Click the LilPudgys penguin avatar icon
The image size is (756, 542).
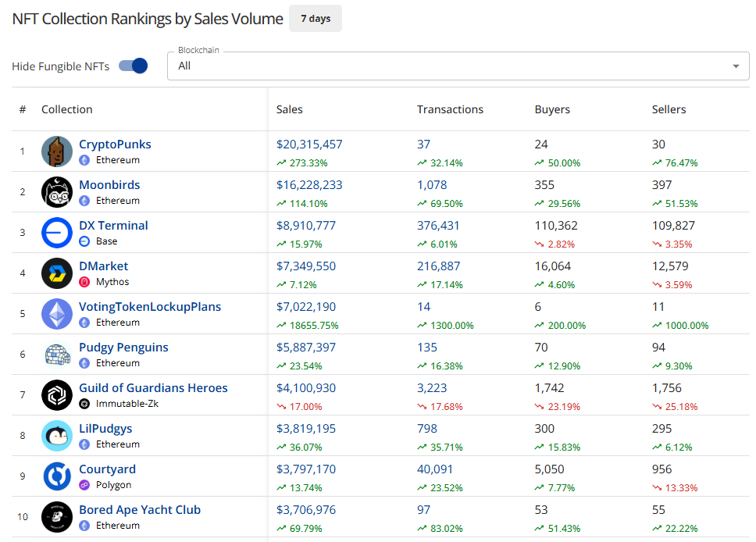tap(57, 436)
